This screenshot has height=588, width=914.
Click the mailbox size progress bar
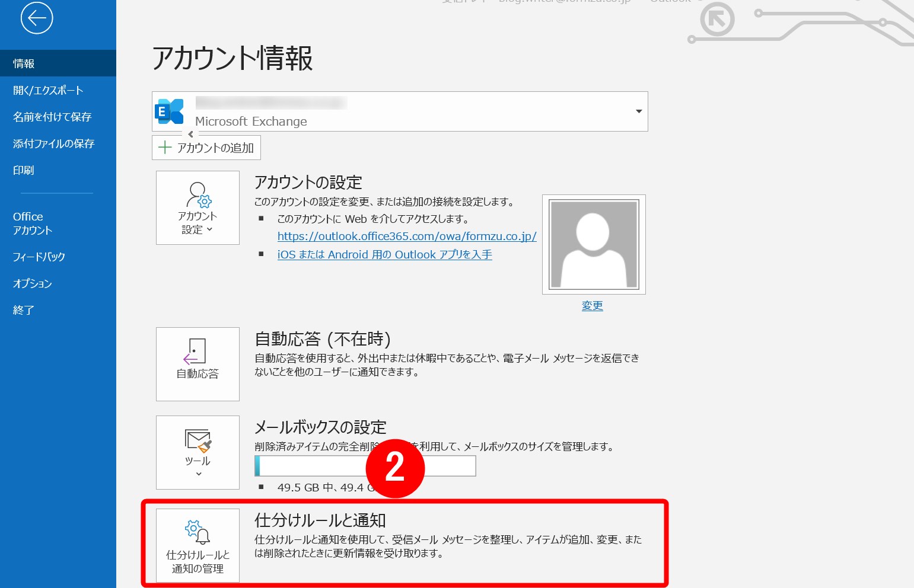[x=365, y=466]
